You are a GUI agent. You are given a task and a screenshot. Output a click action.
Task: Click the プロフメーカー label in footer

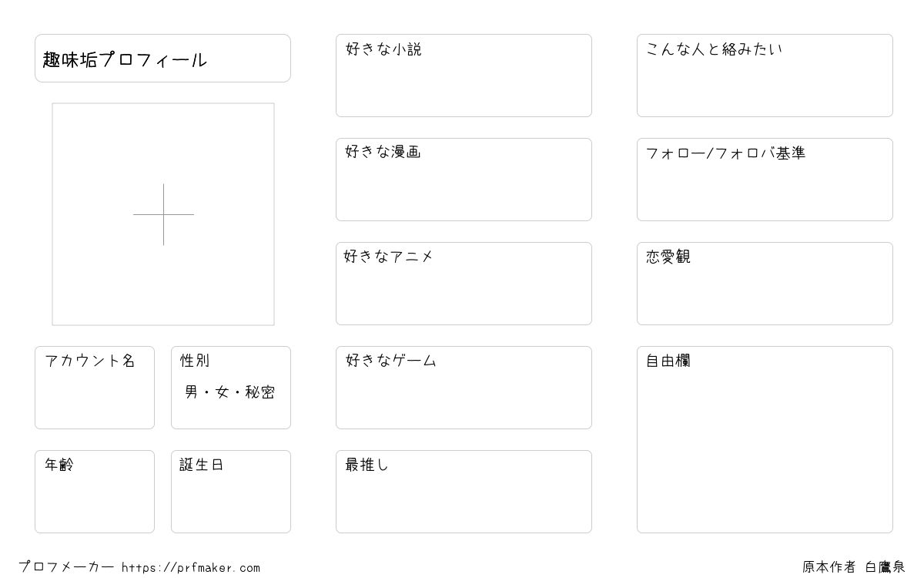coord(66,567)
